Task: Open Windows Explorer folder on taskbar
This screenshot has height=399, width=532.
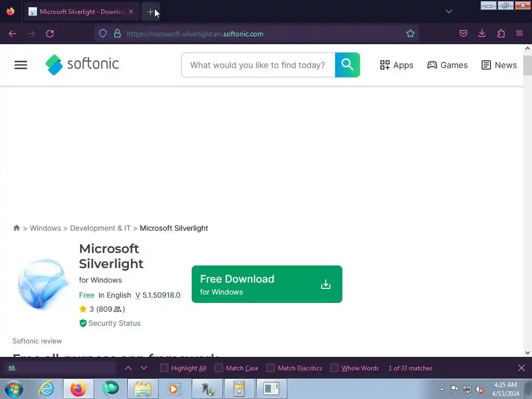Action: pyautogui.click(x=143, y=389)
